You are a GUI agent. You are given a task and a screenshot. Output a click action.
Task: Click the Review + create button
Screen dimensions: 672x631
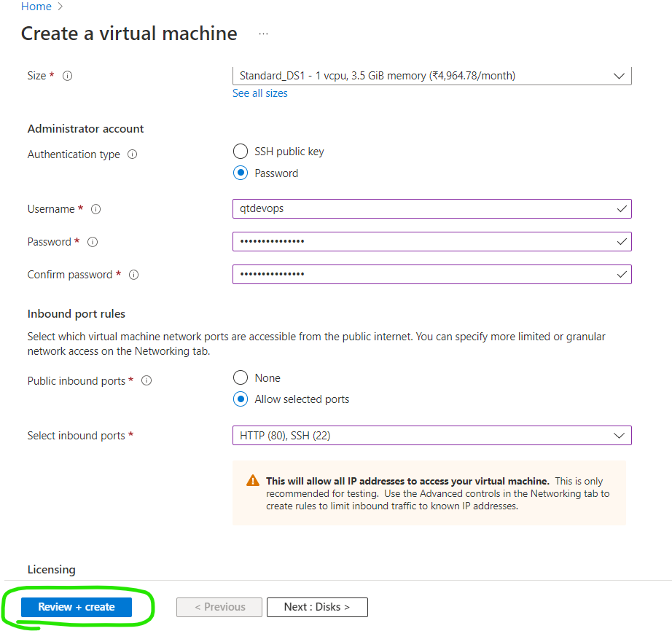(75, 607)
